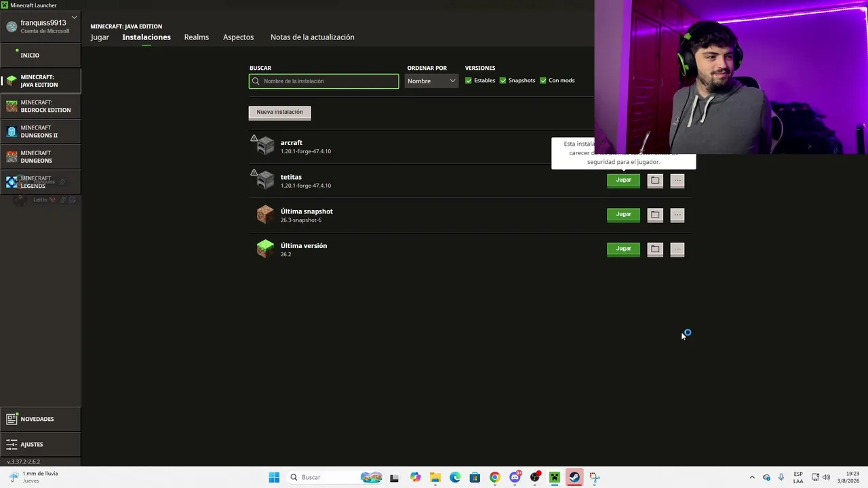868x488 pixels.
Task: Open Microsoft Store from the taskbar
Action: click(475, 477)
